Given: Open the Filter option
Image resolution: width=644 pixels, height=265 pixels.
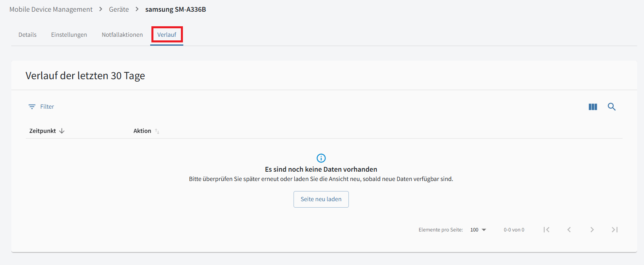Looking at the screenshot, I should [x=41, y=107].
